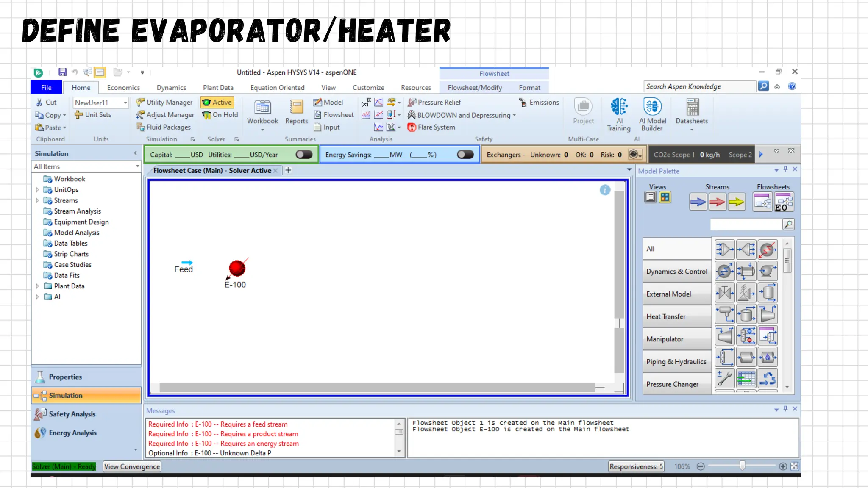Click the zoom out minus button

(701, 466)
